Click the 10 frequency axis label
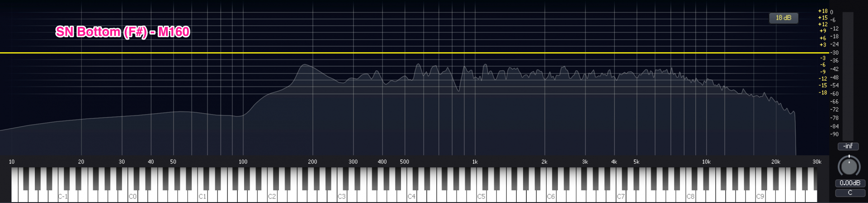This screenshot has width=868, height=203. [12, 161]
